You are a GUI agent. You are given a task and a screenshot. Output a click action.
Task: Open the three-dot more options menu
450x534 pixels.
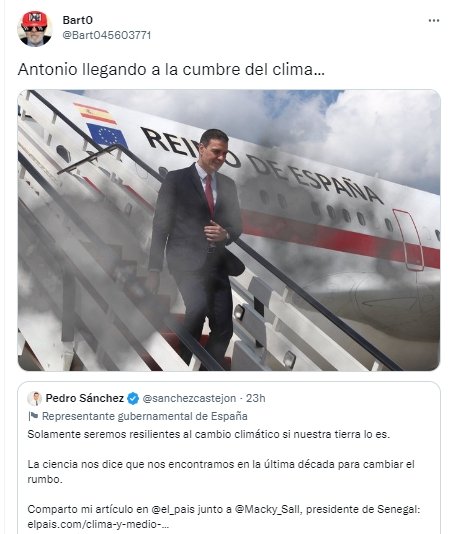(433, 21)
